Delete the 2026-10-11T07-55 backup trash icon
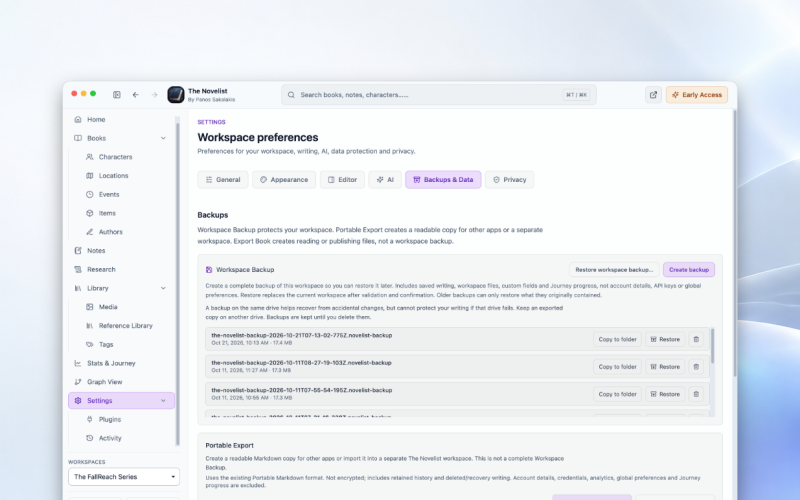 pos(696,394)
